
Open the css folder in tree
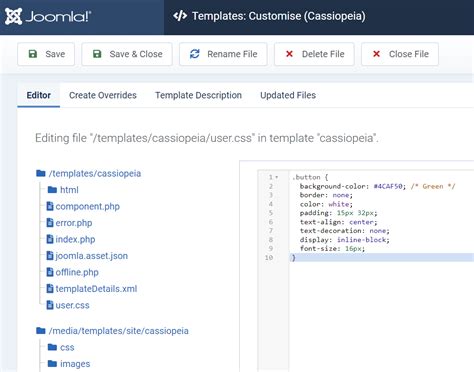(x=67, y=347)
